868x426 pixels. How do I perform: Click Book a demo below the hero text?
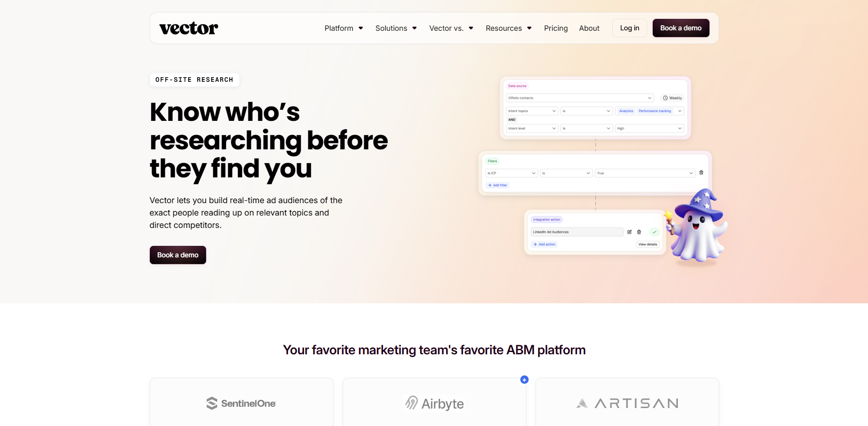click(x=178, y=255)
